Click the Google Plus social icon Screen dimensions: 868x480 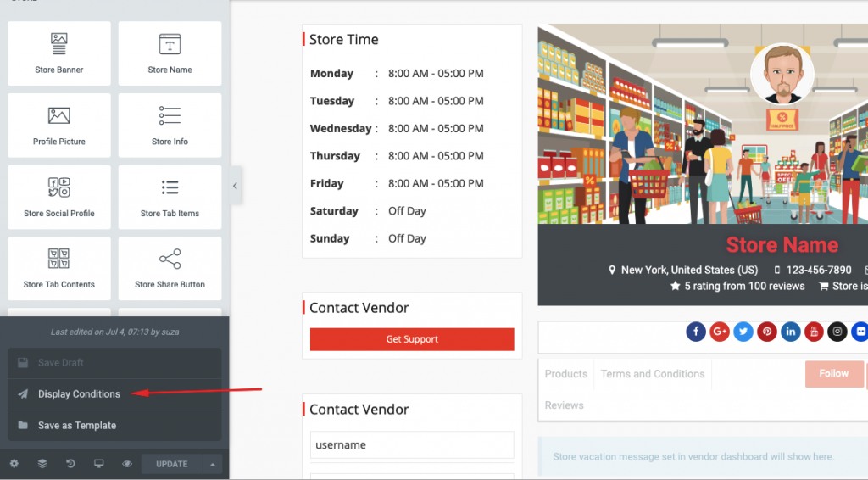pyautogui.click(x=720, y=332)
